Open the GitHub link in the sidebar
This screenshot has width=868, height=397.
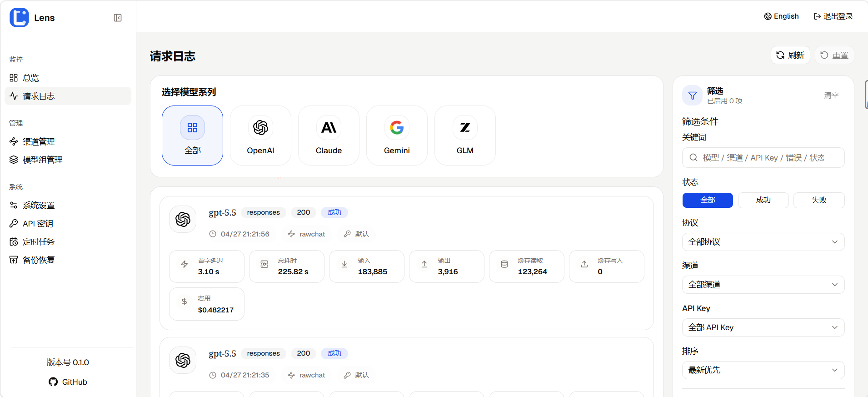click(68, 382)
